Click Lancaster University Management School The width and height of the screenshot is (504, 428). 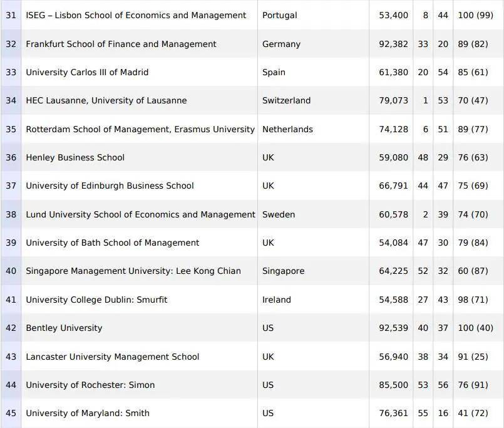112,357
